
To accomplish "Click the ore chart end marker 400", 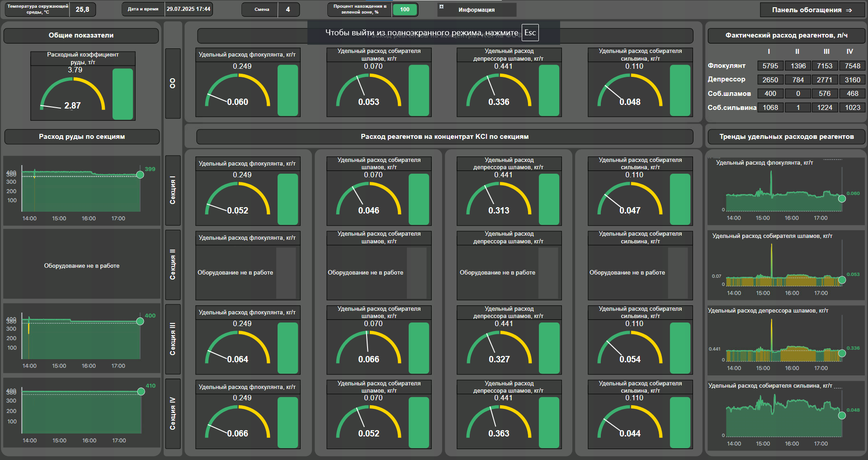I will (x=140, y=321).
